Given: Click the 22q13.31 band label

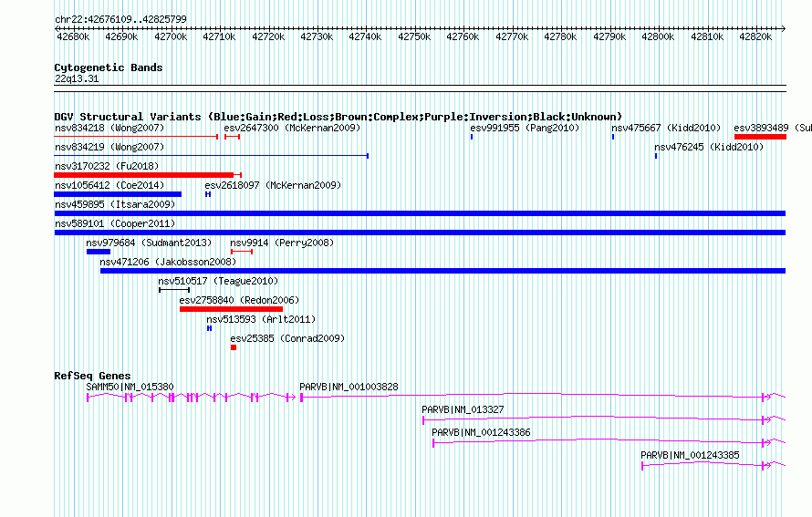Looking at the screenshot, I should [77, 78].
